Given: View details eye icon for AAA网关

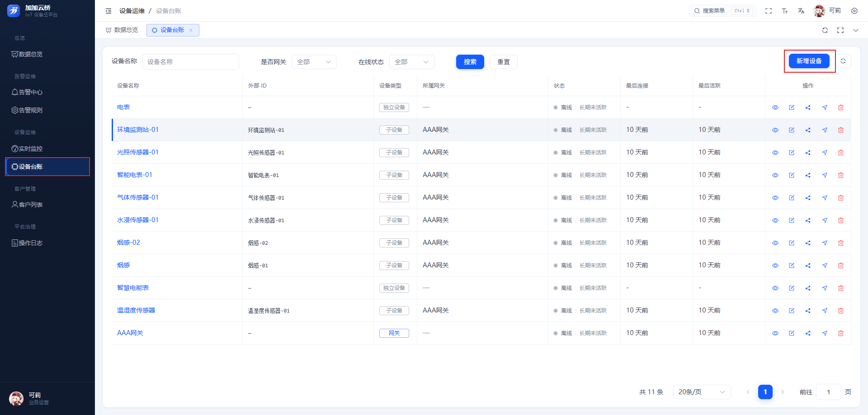Looking at the screenshot, I should tap(775, 333).
